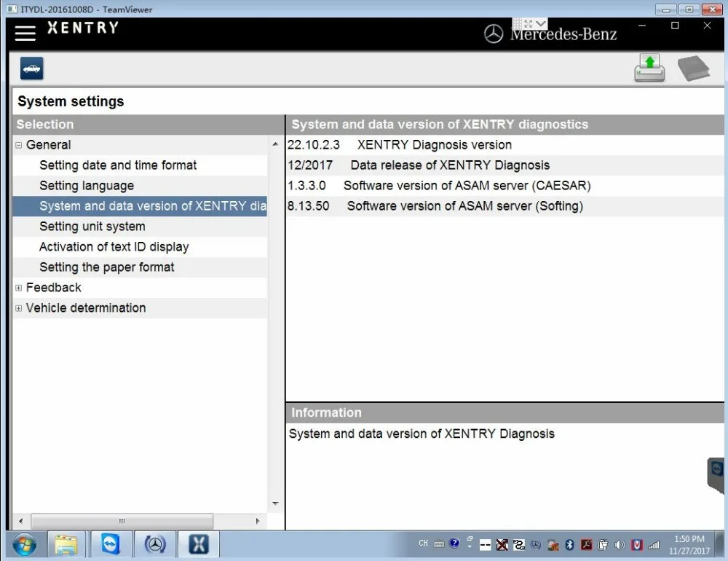Open the manual book icon on the toolbar
Image resolution: width=728 pixels, height=561 pixels.
point(694,67)
